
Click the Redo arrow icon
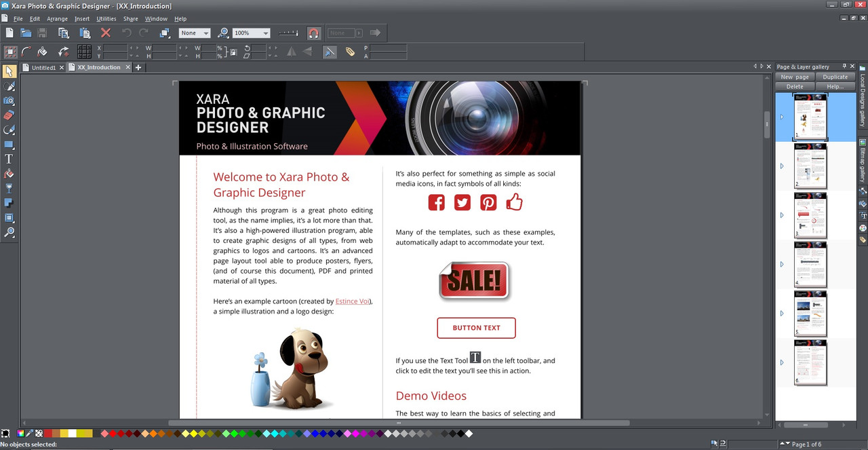[144, 33]
